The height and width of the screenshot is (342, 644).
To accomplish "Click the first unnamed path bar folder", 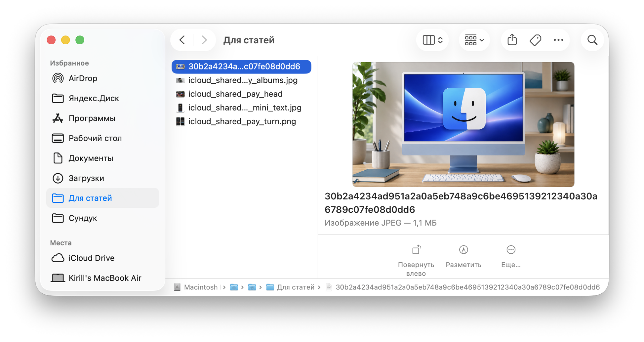I will point(234,287).
